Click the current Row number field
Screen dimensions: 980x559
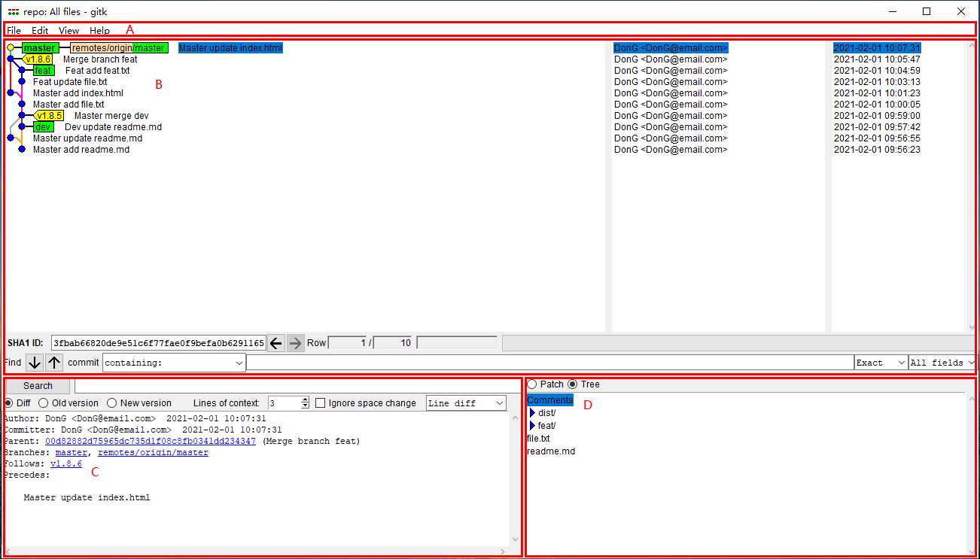click(348, 343)
